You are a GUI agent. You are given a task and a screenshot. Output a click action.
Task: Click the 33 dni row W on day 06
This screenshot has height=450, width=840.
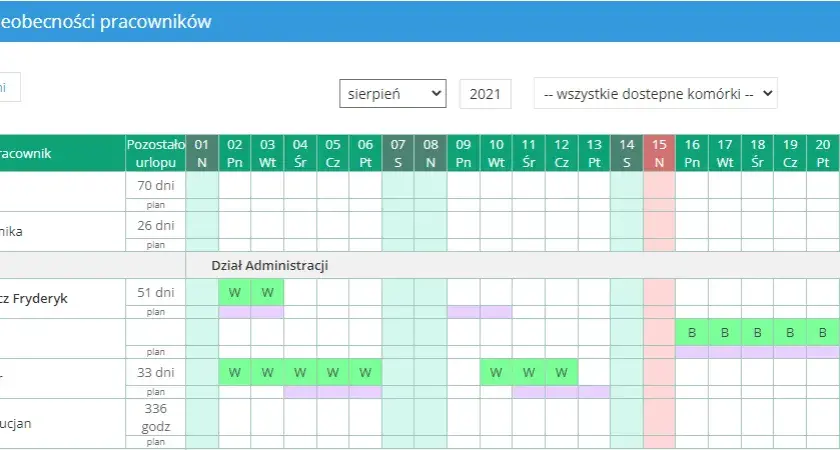(365, 372)
